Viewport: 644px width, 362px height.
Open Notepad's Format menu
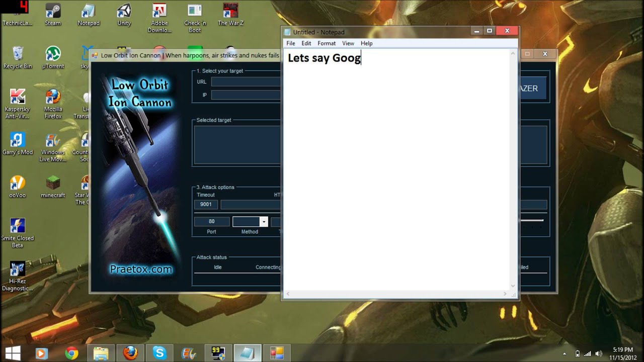(327, 43)
